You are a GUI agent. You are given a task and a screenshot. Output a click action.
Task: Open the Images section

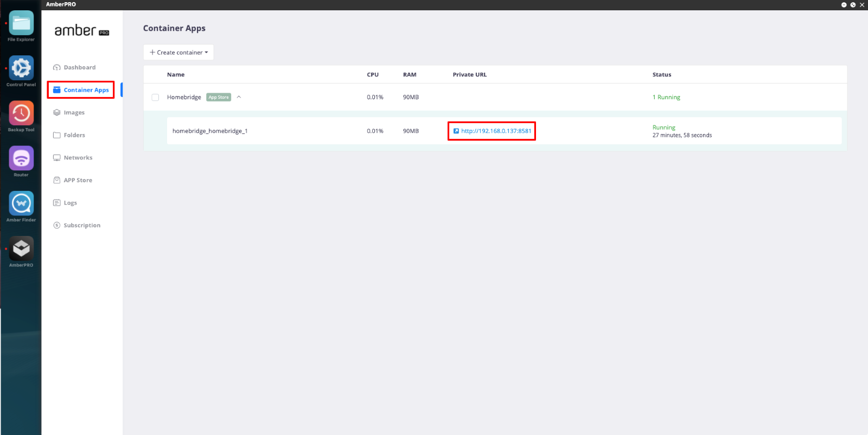click(x=74, y=113)
